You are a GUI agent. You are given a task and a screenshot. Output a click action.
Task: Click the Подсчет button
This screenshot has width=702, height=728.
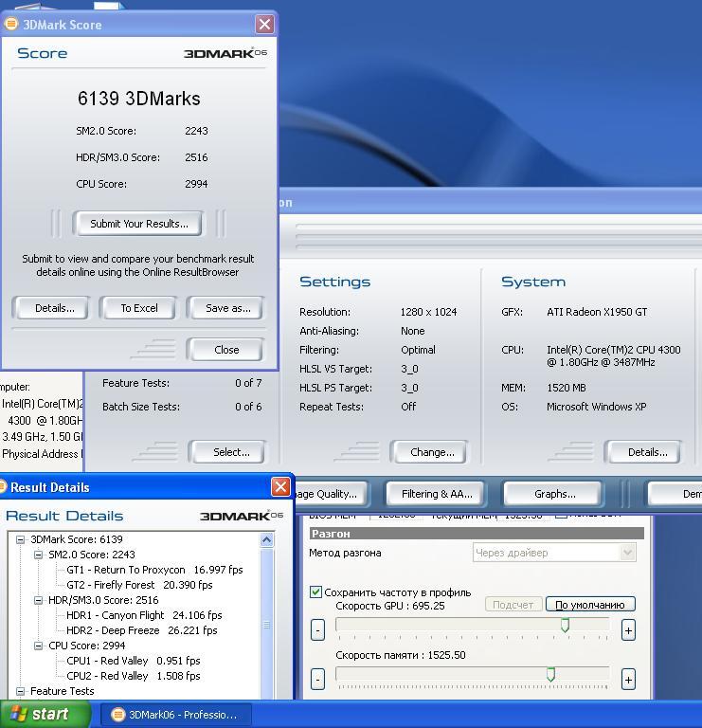513,605
